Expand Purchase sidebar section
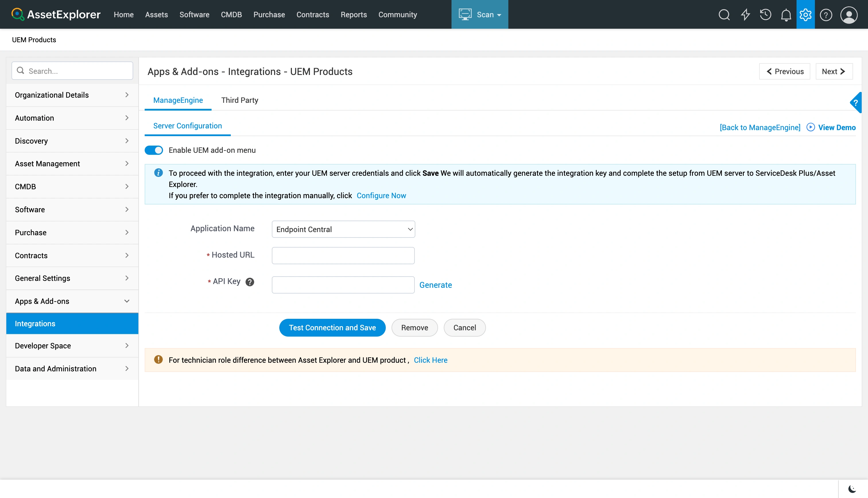Screen dimensions: 868x498 point(72,232)
